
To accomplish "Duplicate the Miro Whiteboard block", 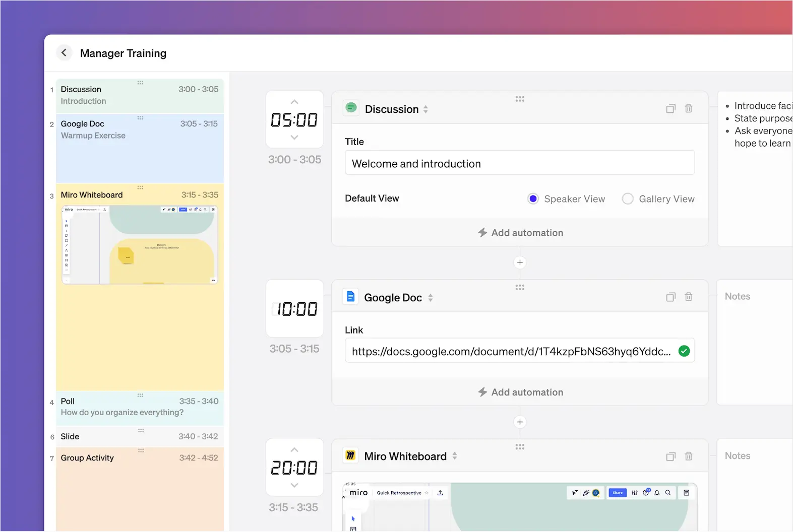I will coord(670,456).
